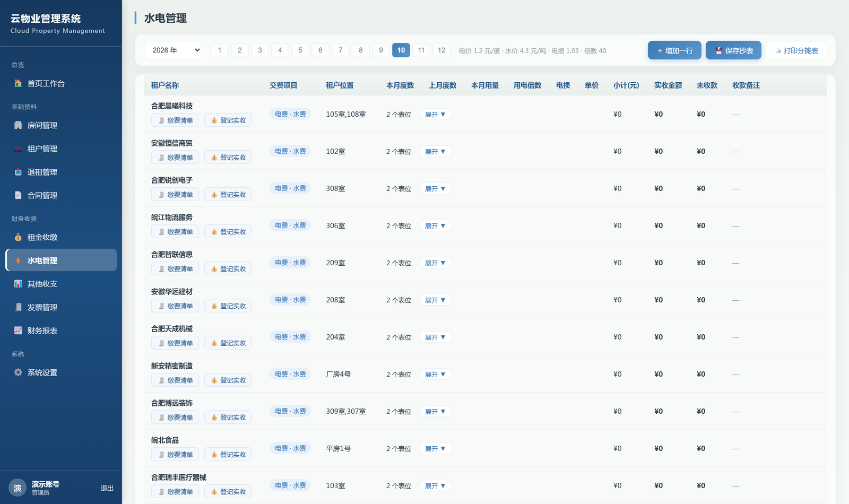Click the 未收款 column header
Image resolution: width=849 pixels, height=504 pixels.
[707, 85]
